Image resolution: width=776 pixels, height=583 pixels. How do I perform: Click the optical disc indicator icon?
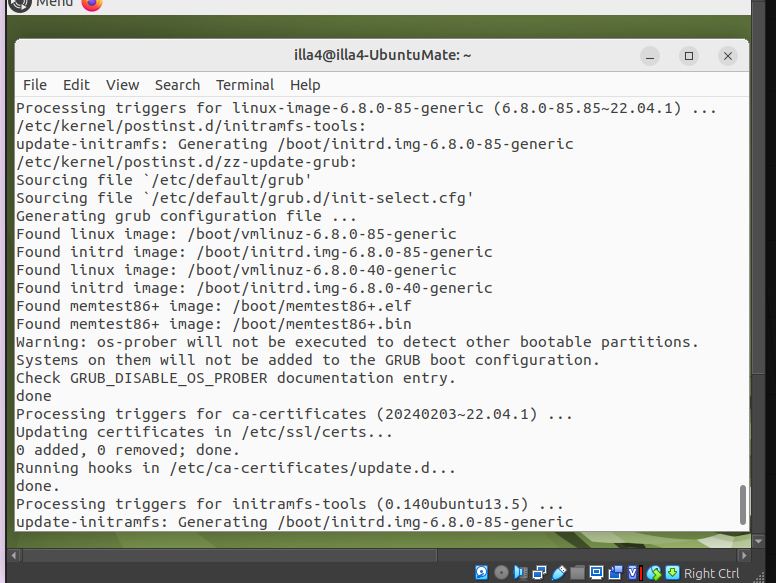tap(501, 573)
